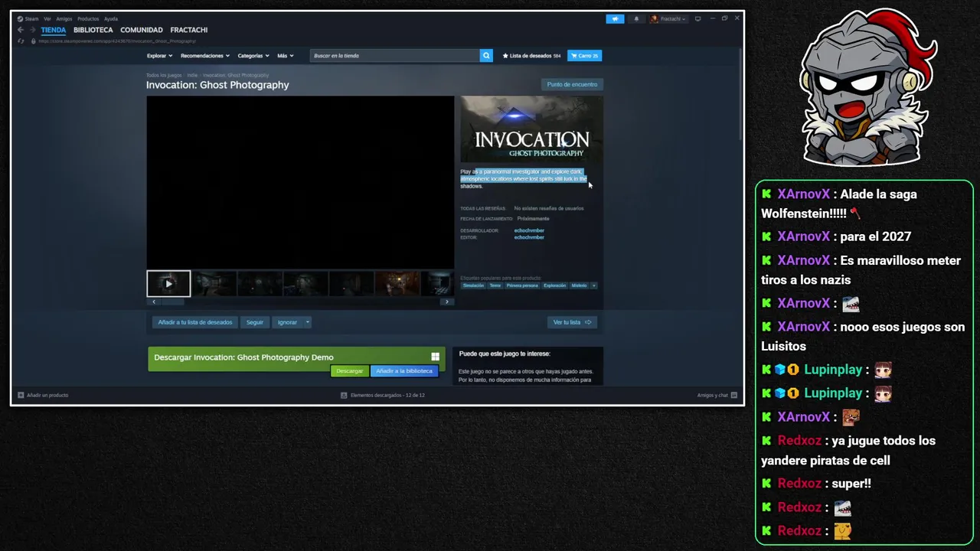Click Todos los juegos breadcrumb
980x551 pixels.
click(x=164, y=75)
